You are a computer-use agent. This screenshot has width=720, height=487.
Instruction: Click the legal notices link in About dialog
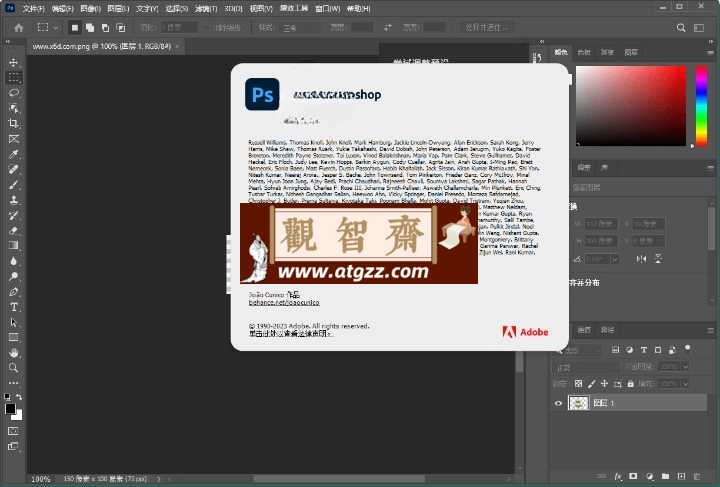point(290,334)
